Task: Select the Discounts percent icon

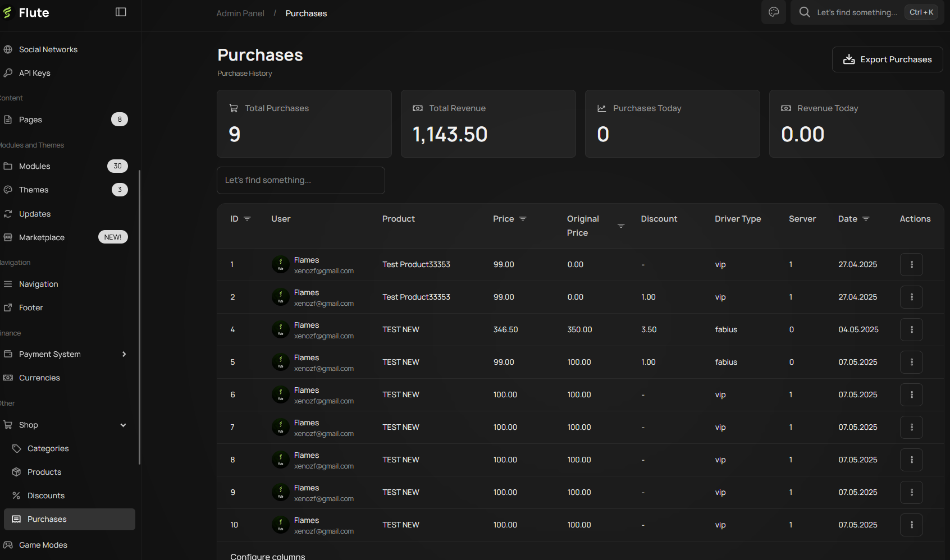Action: [16, 495]
